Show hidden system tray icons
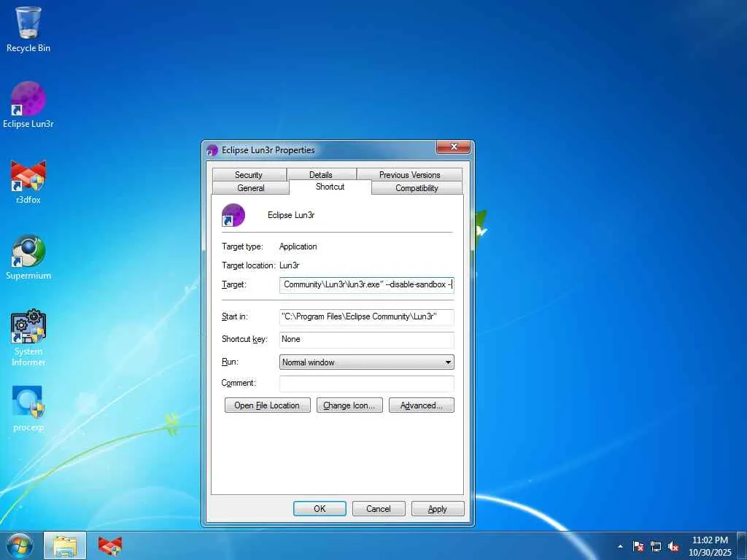This screenshot has width=747, height=560. tap(620, 546)
